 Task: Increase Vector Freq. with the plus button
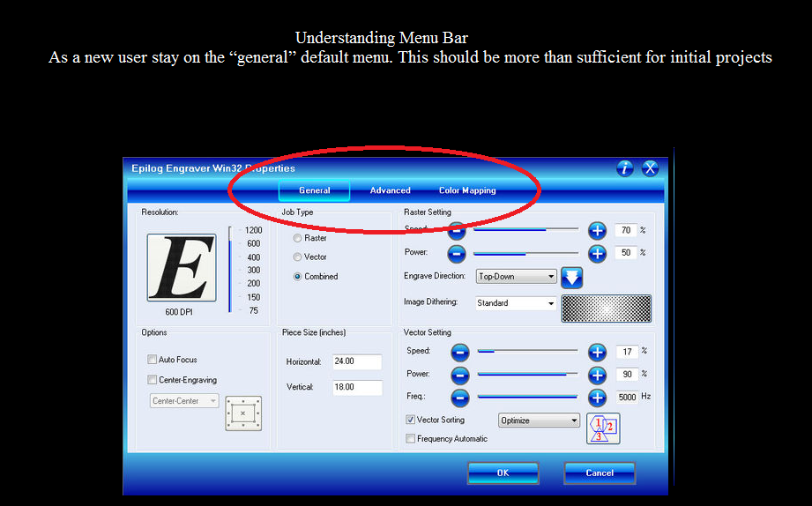597,398
